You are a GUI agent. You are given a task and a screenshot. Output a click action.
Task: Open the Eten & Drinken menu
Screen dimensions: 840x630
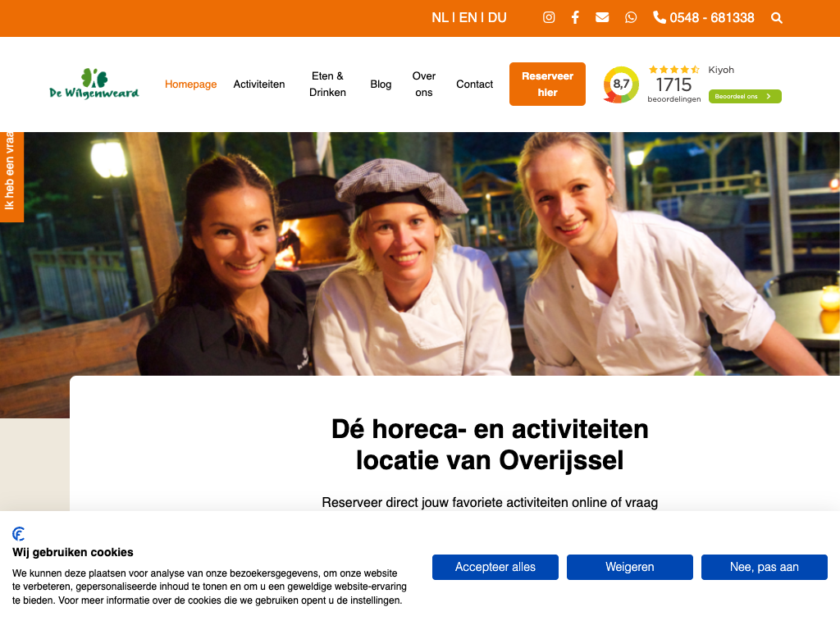[x=327, y=84]
